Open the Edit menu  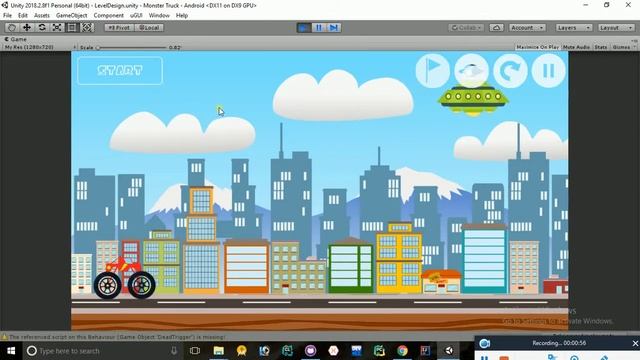(23, 15)
